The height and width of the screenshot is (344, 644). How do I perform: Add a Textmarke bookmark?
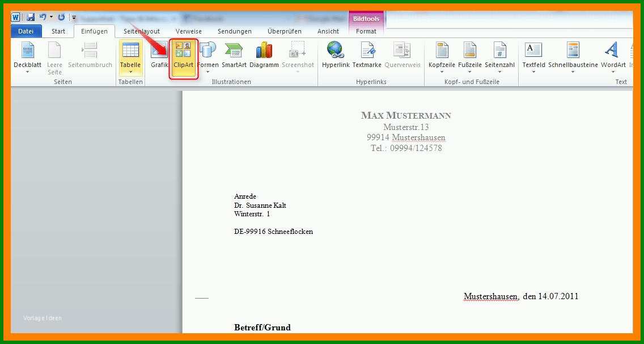tap(367, 55)
